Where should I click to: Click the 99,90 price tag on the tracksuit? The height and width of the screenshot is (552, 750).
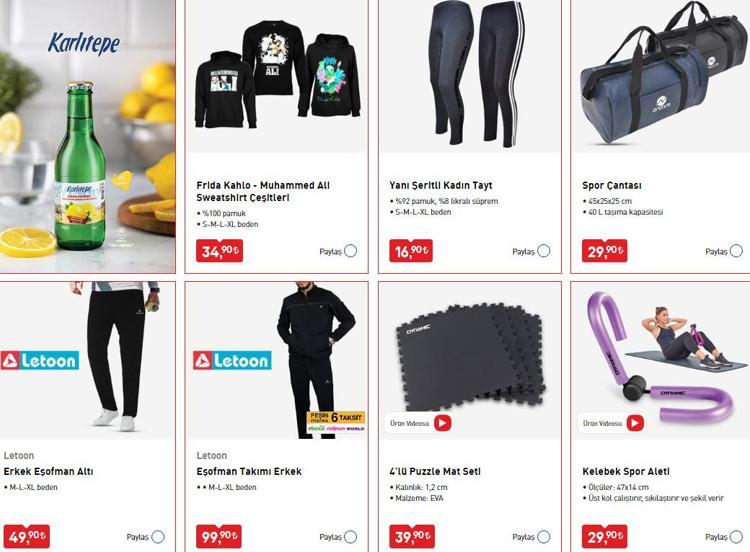pyautogui.click(x=219, y=537)
